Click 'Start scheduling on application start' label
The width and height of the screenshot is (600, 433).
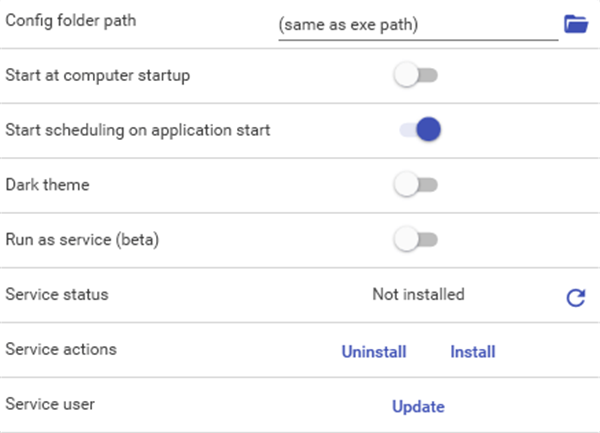[137, 130]
